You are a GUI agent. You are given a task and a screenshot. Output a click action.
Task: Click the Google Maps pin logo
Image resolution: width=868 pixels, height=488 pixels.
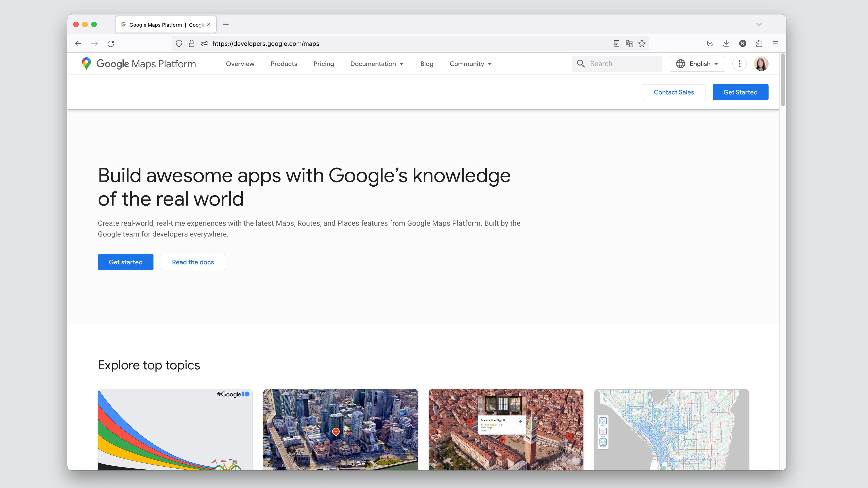(x=86, y=64)
